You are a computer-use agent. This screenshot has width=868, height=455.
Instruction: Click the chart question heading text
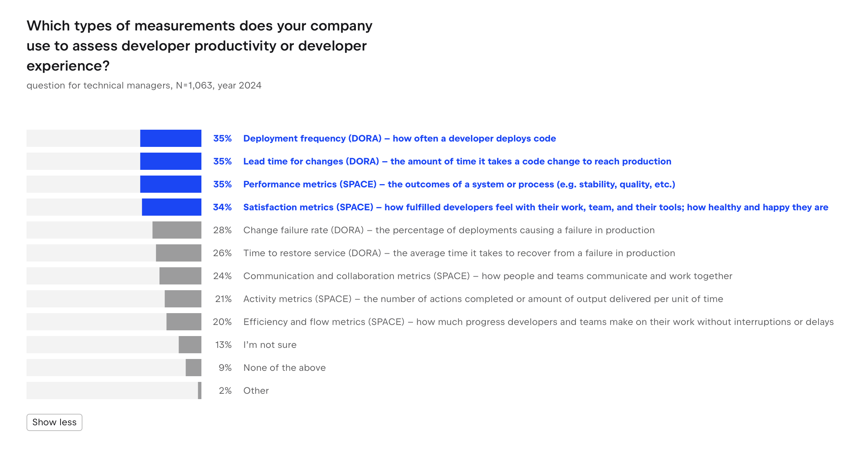coord(199,46)
